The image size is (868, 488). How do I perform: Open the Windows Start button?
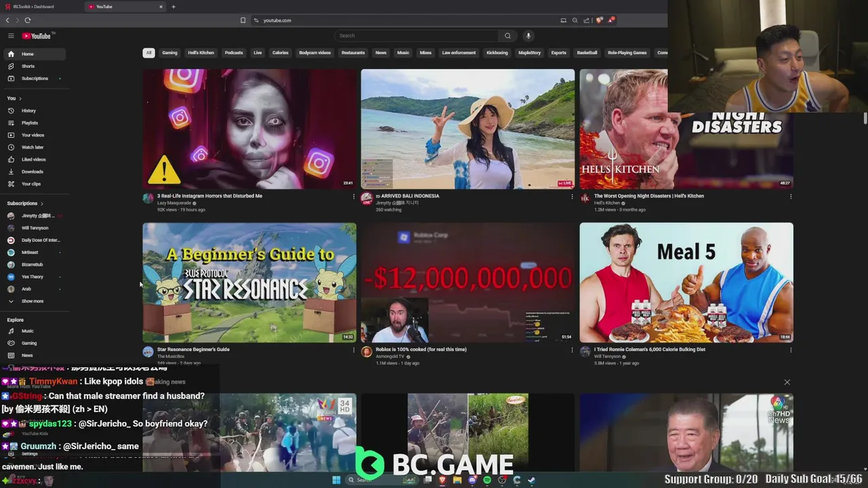(x=336, y=480)
